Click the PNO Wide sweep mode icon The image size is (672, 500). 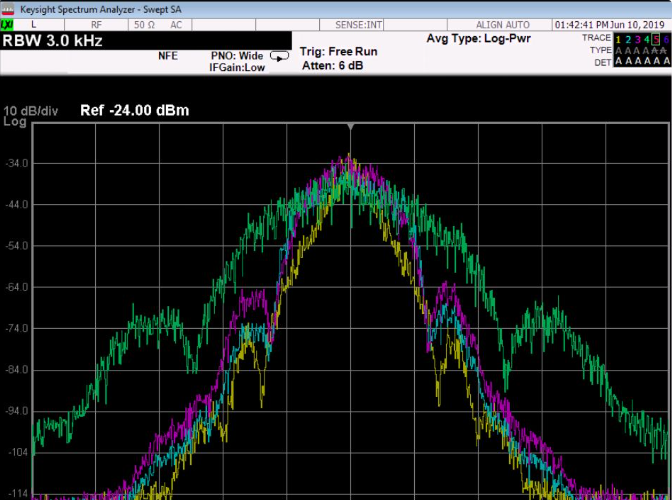pyautogui.click(x=279, y=57)
